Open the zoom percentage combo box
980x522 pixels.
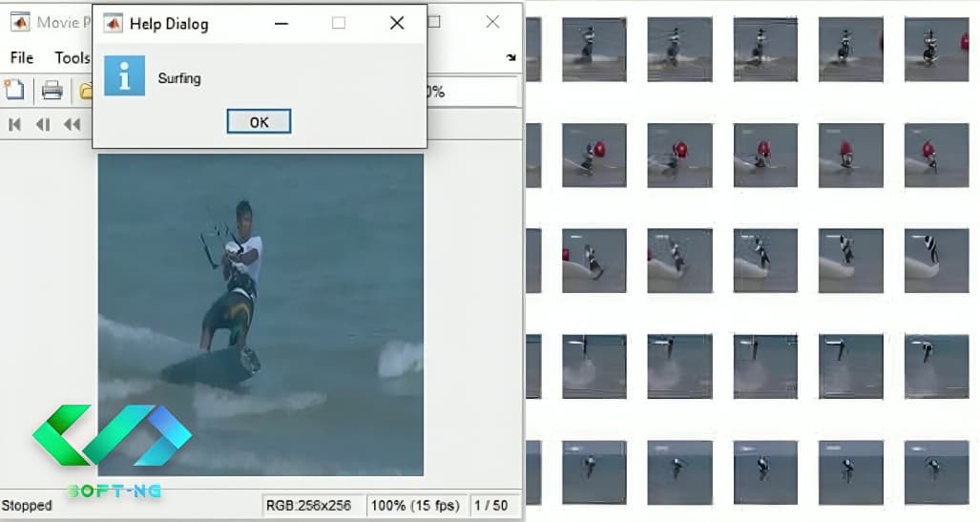(x=472, y=92)
